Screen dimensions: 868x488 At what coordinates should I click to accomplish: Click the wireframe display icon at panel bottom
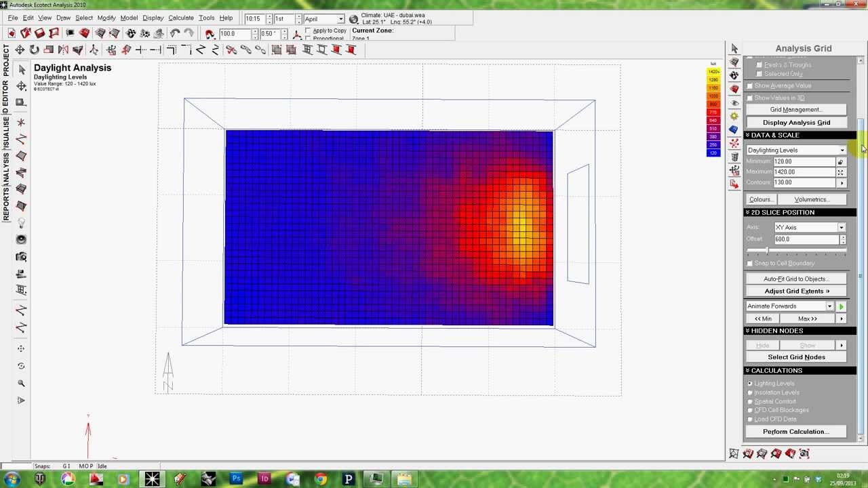tap(734, 453)
